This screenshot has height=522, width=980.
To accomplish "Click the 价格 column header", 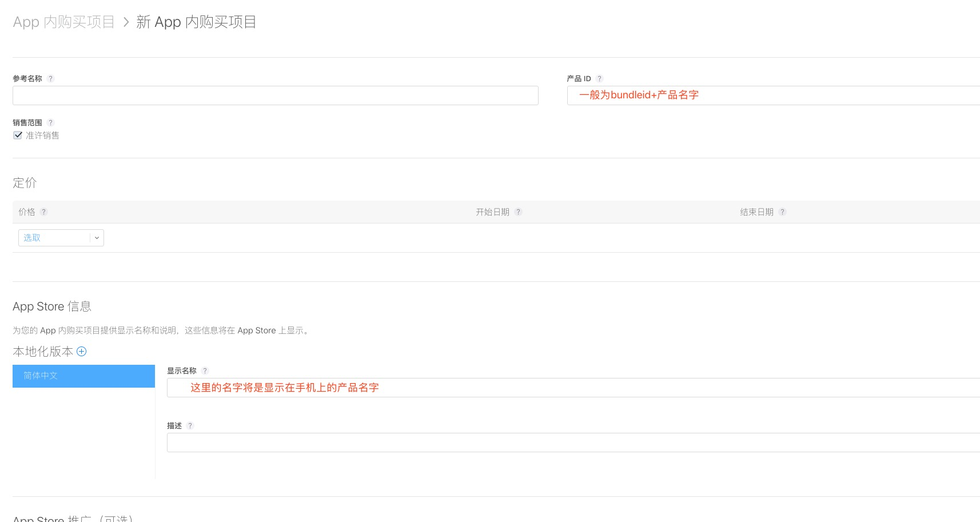I will coord(27,212).
